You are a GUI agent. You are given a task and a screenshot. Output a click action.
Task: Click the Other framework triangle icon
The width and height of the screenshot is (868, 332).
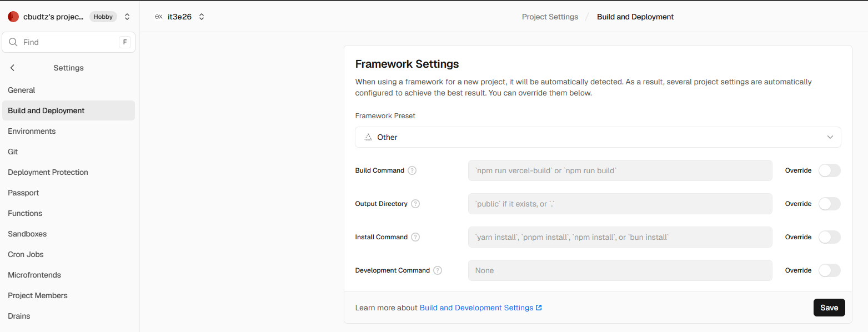368,137
